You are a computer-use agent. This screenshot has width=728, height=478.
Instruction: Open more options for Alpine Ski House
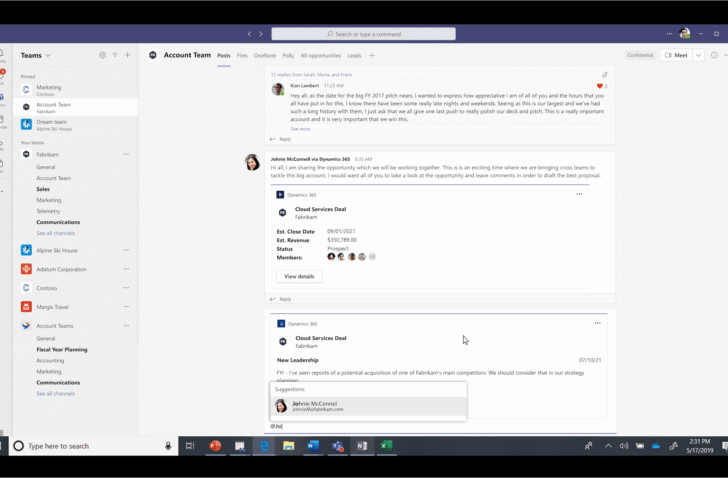tap(126, 250)
